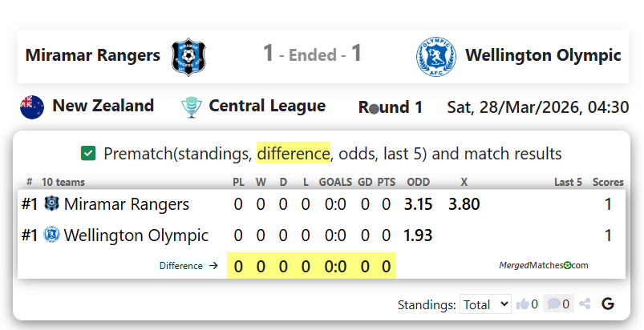Click the 3.80 draw odds value

coord(464,204)
